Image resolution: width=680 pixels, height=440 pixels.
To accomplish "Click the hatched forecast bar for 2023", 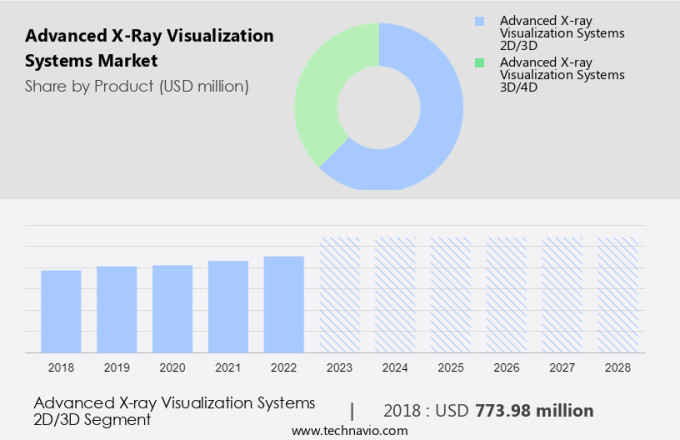I will 339,295.
